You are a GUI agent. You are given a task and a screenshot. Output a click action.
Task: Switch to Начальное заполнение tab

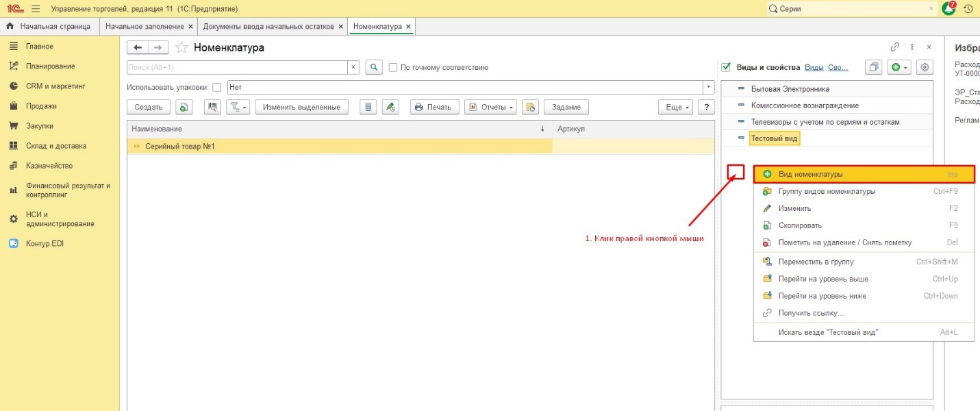point(145,27)
